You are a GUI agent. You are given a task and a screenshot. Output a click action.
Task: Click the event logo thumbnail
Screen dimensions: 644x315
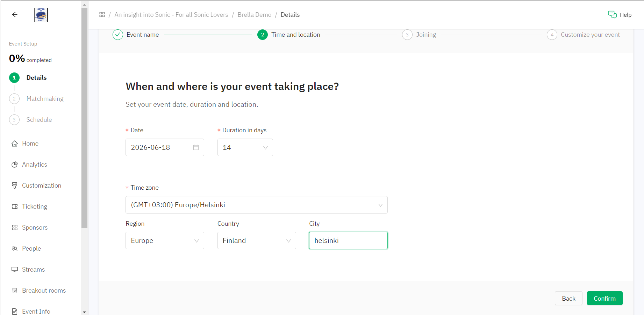41,15
